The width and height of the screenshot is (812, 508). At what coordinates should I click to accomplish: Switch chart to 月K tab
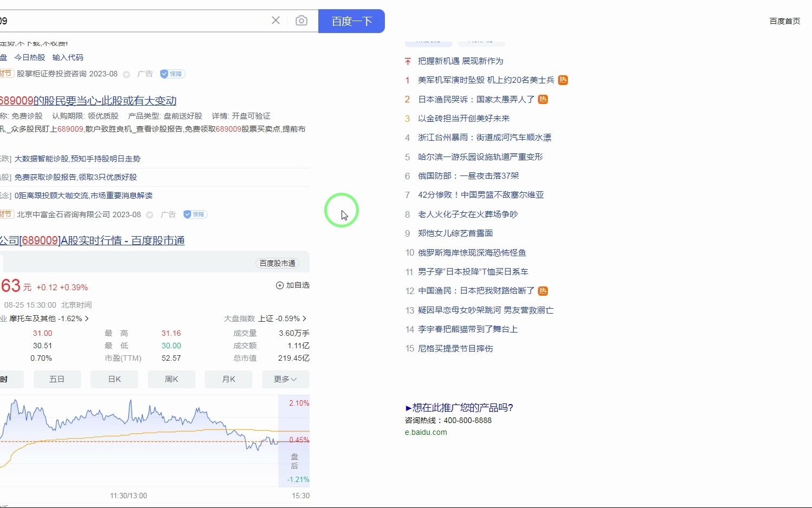click(228, 379)
